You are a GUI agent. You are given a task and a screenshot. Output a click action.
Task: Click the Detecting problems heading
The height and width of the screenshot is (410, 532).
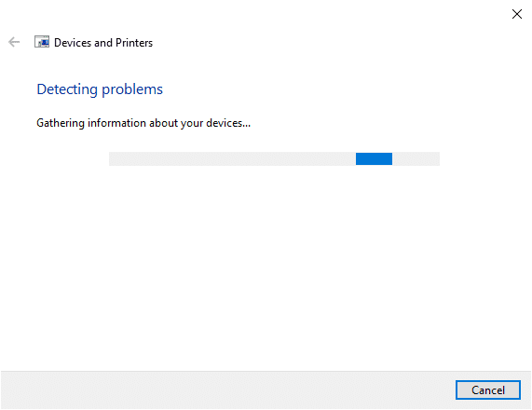coord(100,89)
